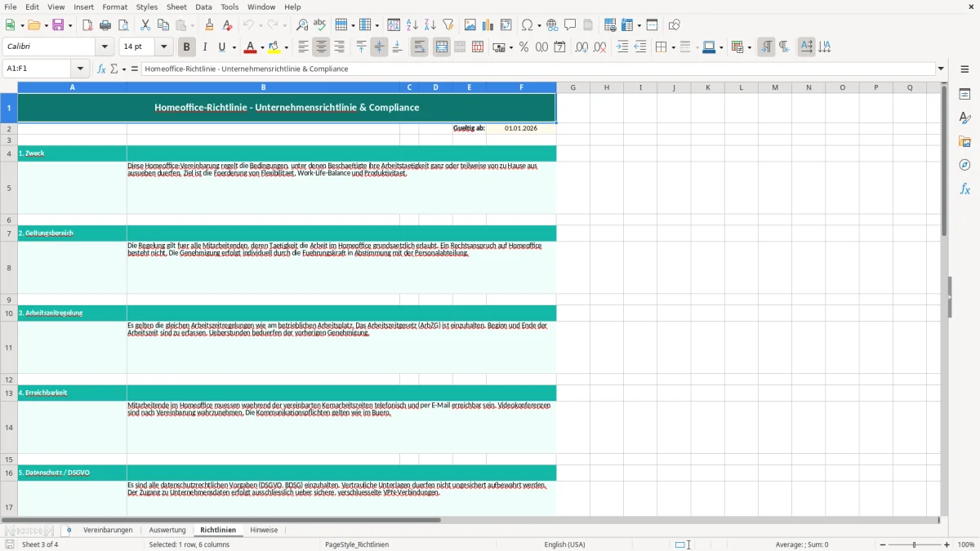980x551 pixels.
Task: Open Background Color dropdown arrow
Action: pyautogui.click(x=287, y=47)
